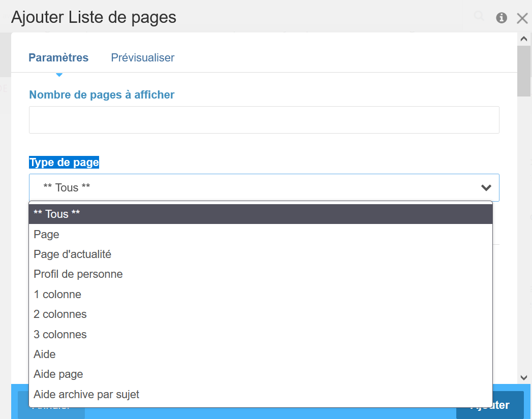The image size is (532, 419).
Task: Select Aide archive par sujet option
Action: [260, 395]
